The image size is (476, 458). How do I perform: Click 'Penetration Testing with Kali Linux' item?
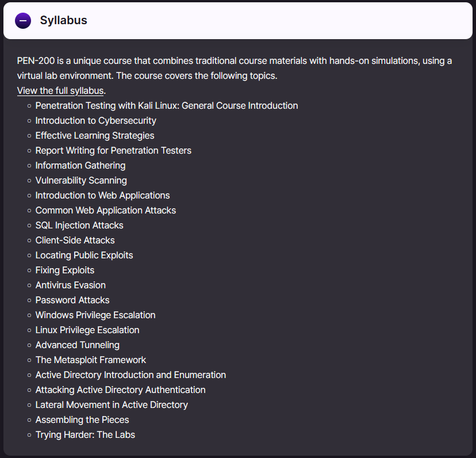[166, 106]
